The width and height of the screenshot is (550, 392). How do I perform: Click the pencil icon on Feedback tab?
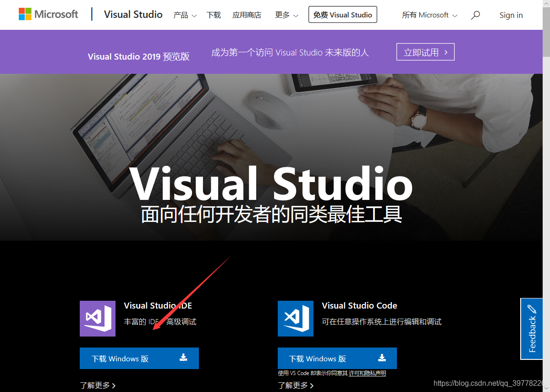tap(532, 309)
